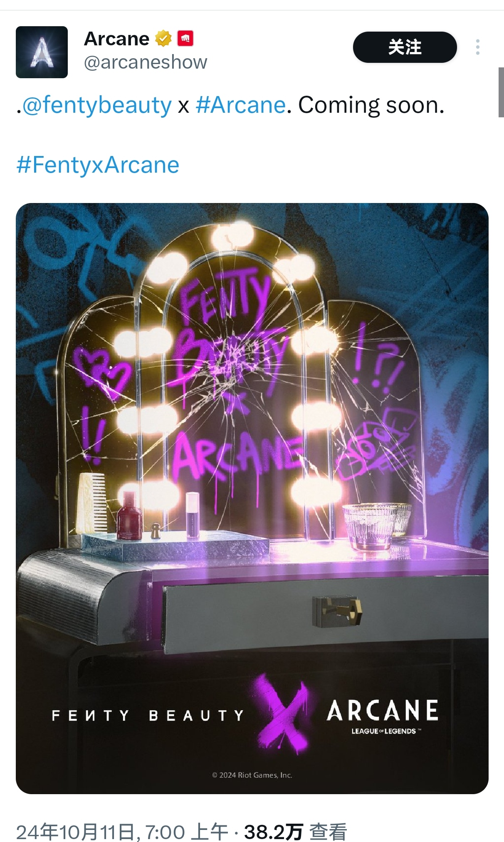Follow Arcane with the 关注 button
Image resolution: width=504 pixels, height=842 pixels.
click(x=405, y=47)
